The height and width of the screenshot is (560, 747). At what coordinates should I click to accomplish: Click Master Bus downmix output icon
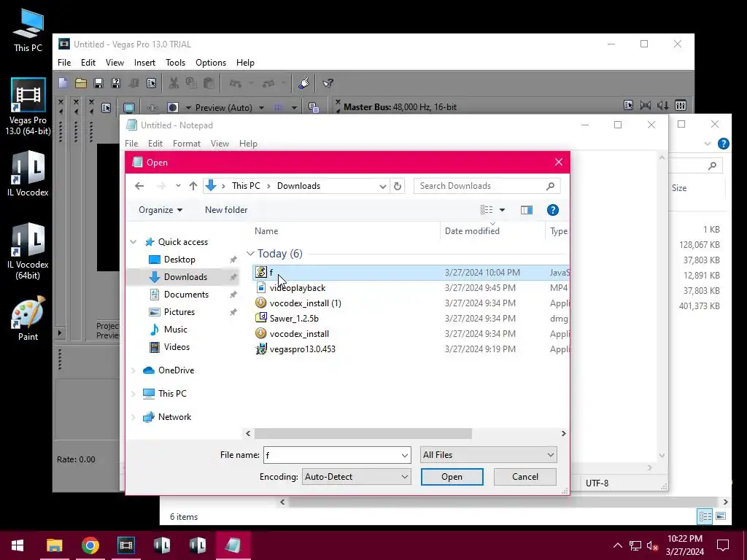[646, 106]
